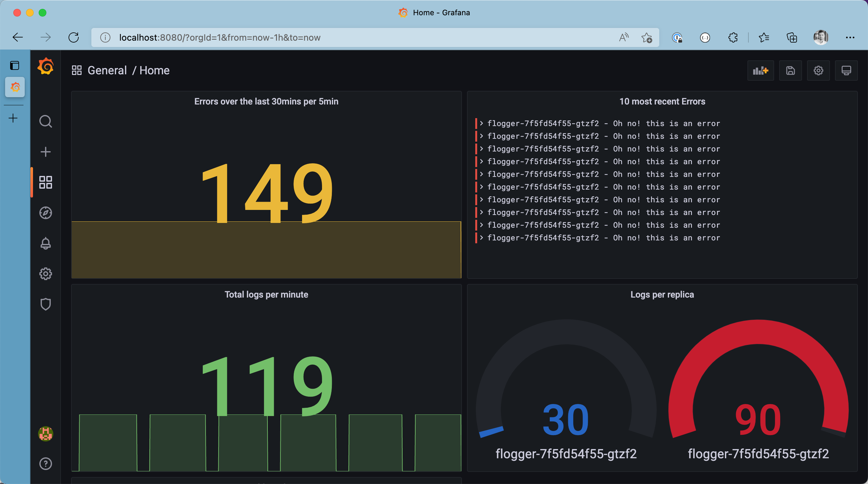Click the '10 most recent Errors' panel title
Screen dimensions: 868x484
click(x=662, y=102)
